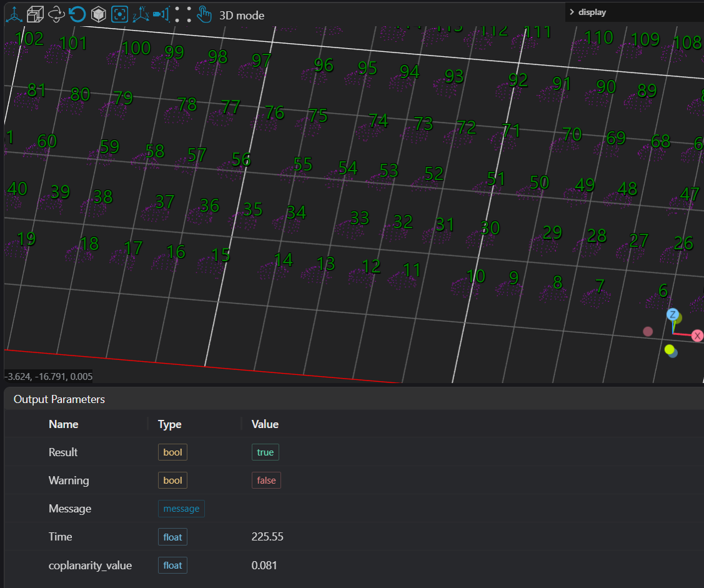The image size is (704, 588).
Task: Click the Name column header
Action: click(64, 424)
